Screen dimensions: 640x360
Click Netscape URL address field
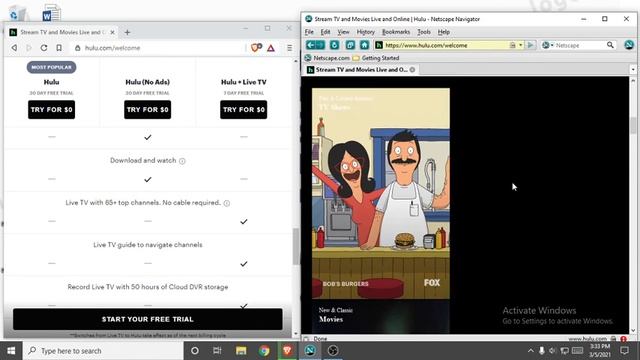(446, 45)
